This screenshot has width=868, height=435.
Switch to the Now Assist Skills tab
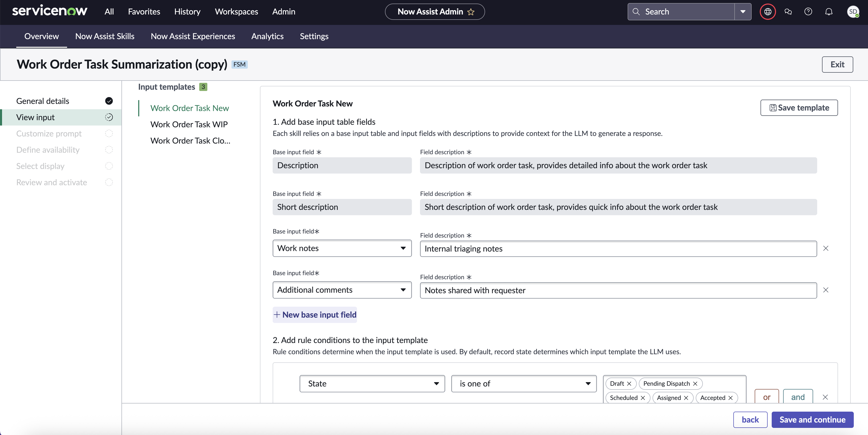pos(105,36)
